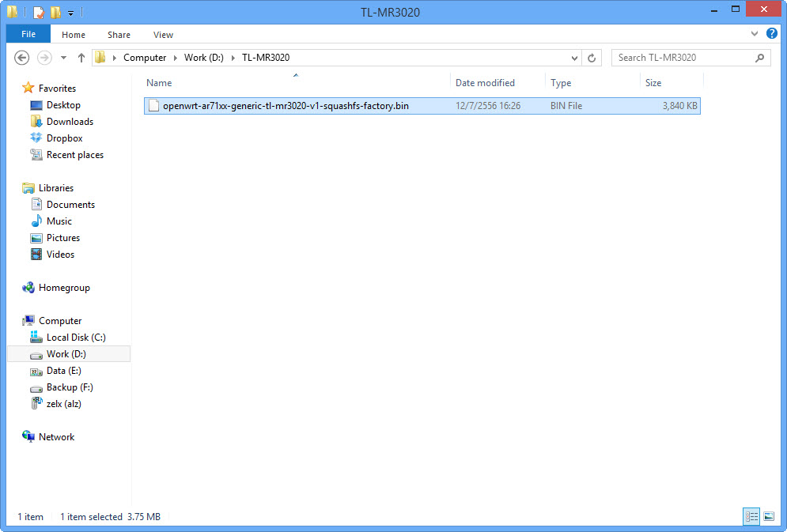Open Help via question mark icon
Viewport: 787px width, 532px height.
tap(772, 33)
